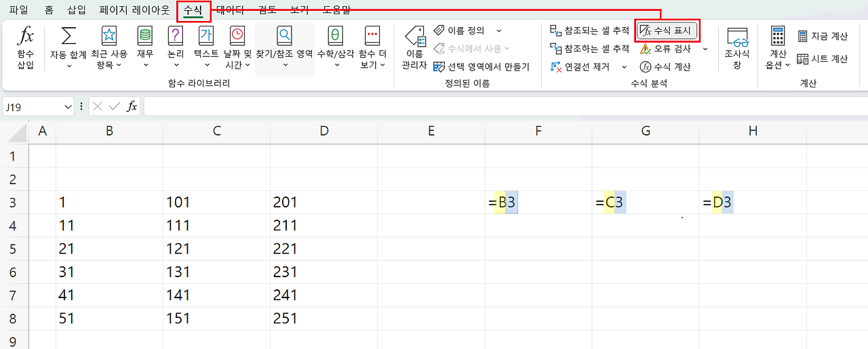Expand the 텍스트 dropdown arrow
The image size is (868, 349).
click(206, 66)
